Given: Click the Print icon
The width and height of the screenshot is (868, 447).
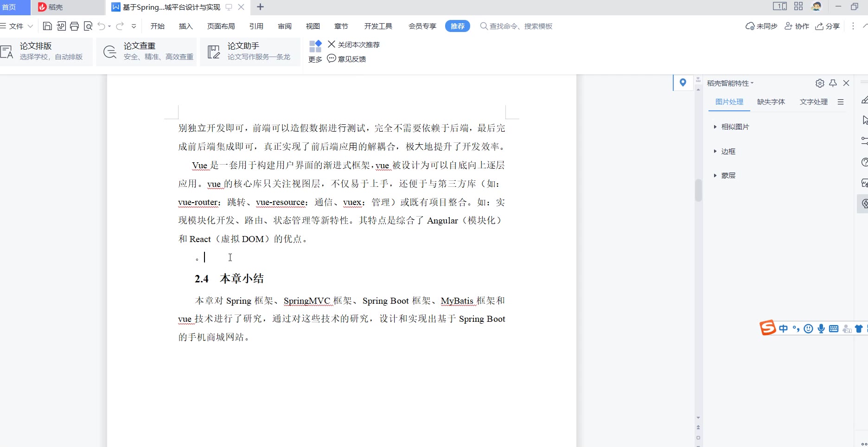Looking at the screenshot, I should [x=74, y=26].
